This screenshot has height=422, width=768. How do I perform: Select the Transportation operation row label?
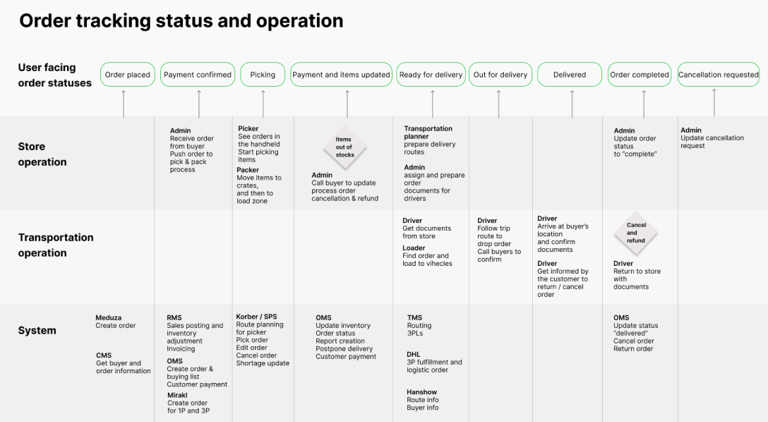[56, 245]
